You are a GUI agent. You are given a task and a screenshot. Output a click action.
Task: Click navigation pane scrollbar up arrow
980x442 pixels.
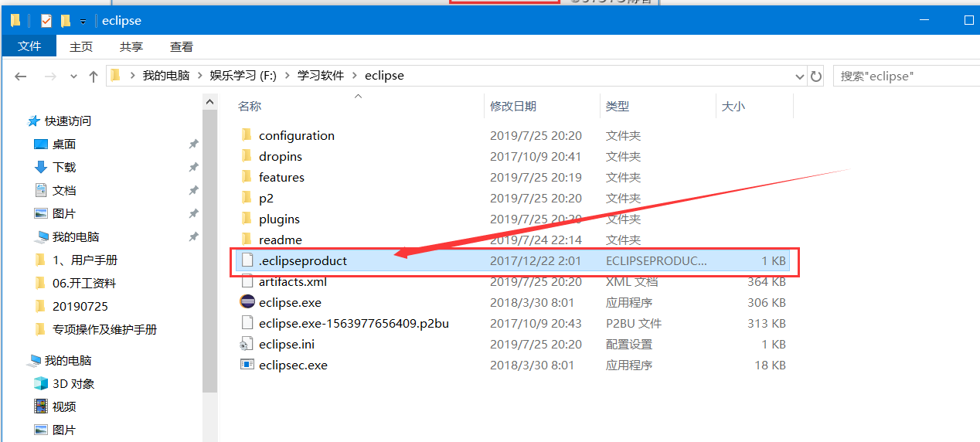[x=210, y=101]
